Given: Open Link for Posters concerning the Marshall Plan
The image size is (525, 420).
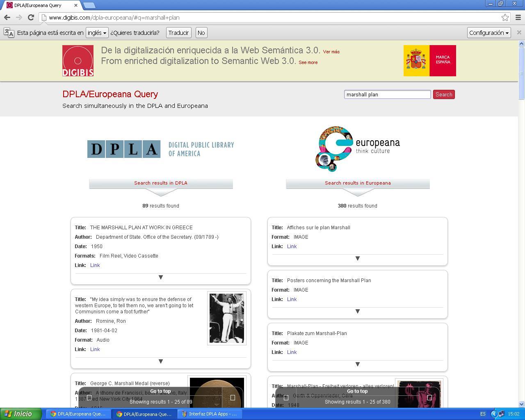Looking at the screenshot, I should (x=292, y=299).
